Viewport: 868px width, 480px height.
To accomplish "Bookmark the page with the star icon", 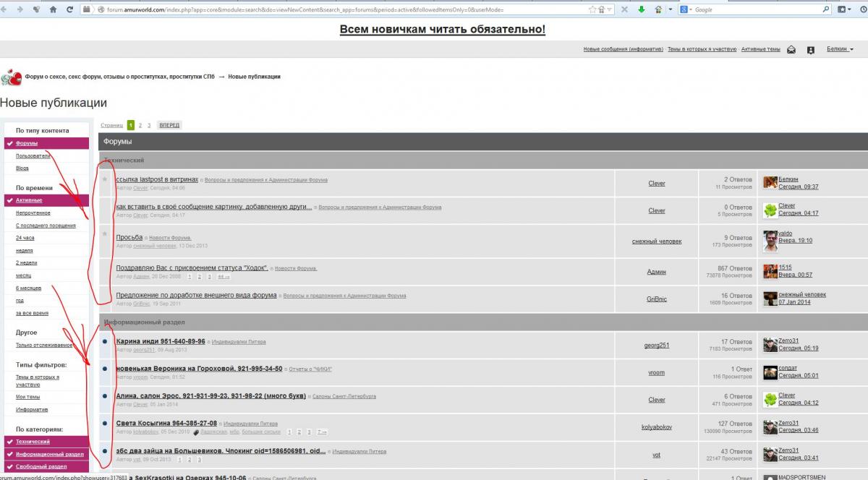I will [x=593, y=9].
